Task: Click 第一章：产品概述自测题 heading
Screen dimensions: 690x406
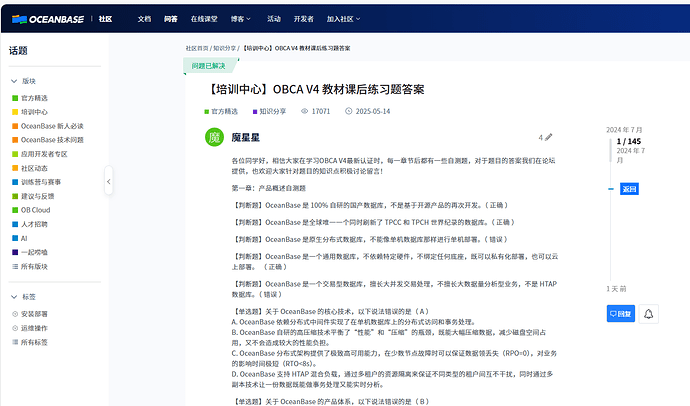Action: pyautogui.click(x=268, y=188)
